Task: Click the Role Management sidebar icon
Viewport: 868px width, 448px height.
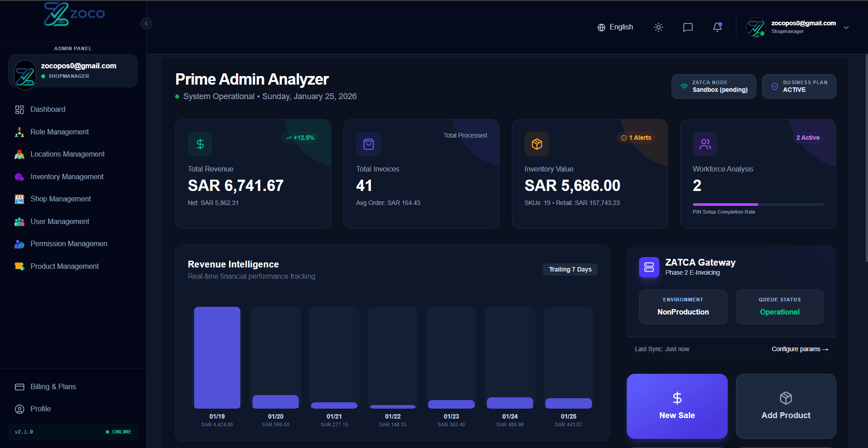Action: [19, 132]
